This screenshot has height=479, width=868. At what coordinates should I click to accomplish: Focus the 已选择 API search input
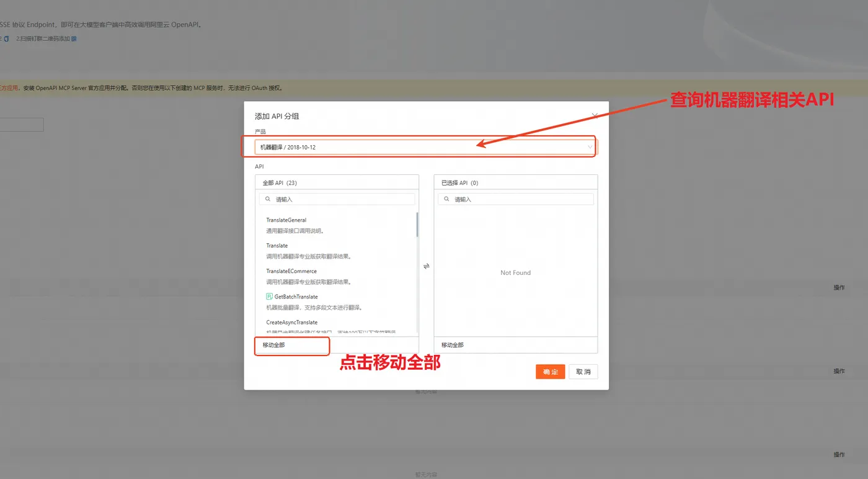click(515, 199)
